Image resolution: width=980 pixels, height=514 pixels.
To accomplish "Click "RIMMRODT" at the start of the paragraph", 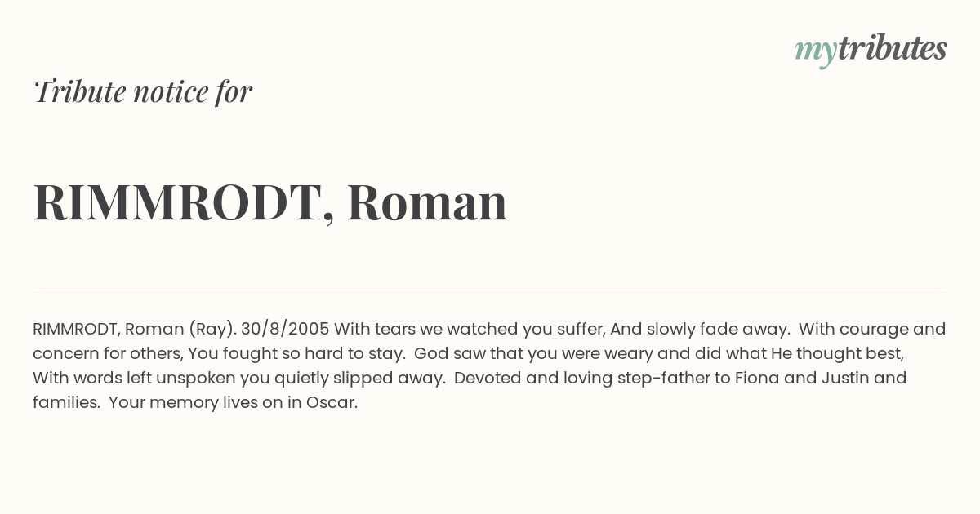I will (x=75, y=330).
